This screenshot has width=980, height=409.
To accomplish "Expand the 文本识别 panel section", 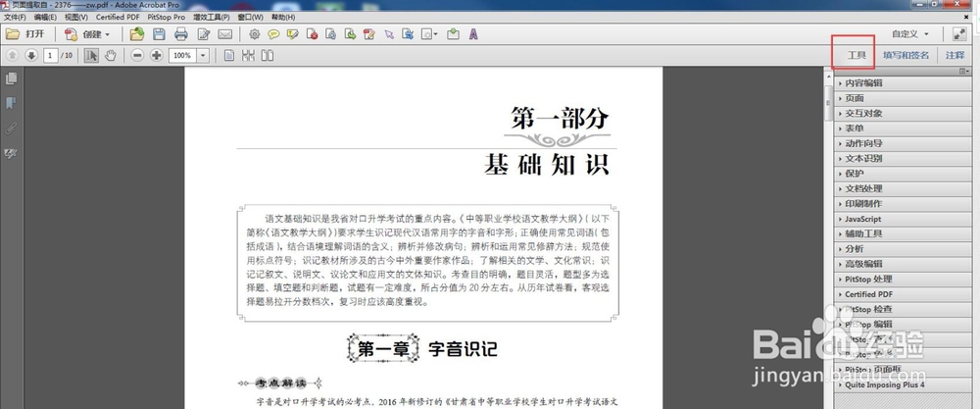I will (x=904, y=158).
